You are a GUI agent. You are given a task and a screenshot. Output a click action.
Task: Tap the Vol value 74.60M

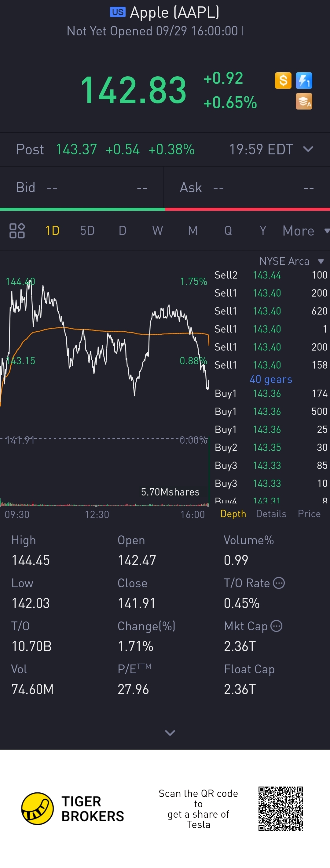coord(32,690)
